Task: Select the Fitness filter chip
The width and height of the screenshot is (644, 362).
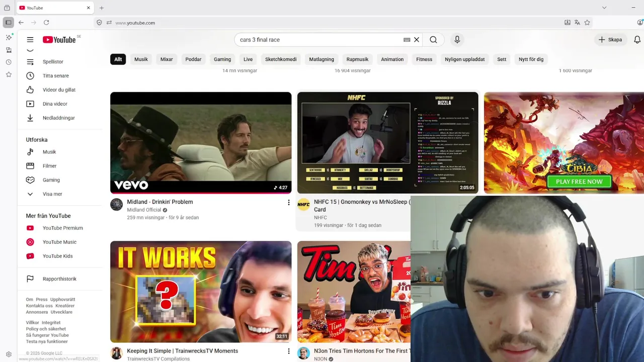Action: tap(424, 59)
